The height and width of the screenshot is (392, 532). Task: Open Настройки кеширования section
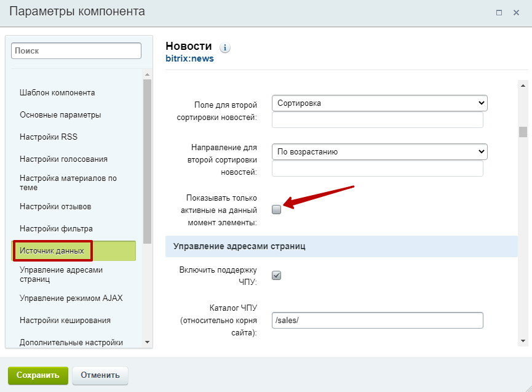click(65, 321)
